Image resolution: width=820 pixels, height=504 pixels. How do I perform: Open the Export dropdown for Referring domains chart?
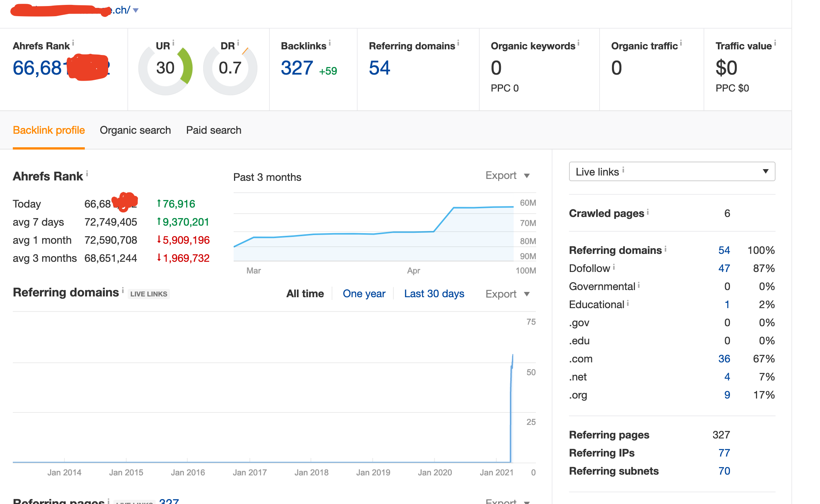tap(508, 294)
